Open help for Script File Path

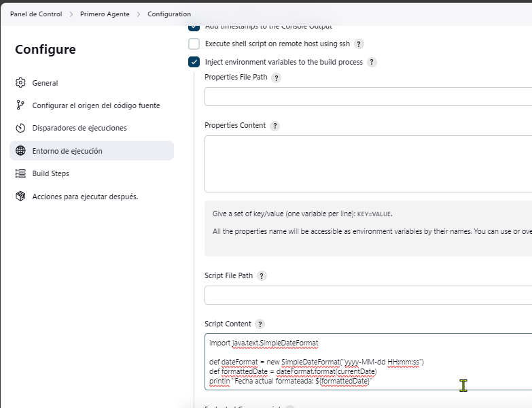[262, 276]
